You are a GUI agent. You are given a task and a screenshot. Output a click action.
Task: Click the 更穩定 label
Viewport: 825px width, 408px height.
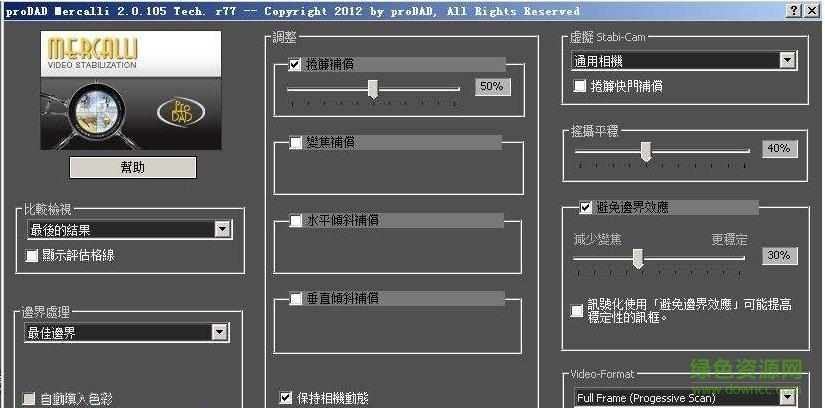pyautogui.click(x=729, y=239)
